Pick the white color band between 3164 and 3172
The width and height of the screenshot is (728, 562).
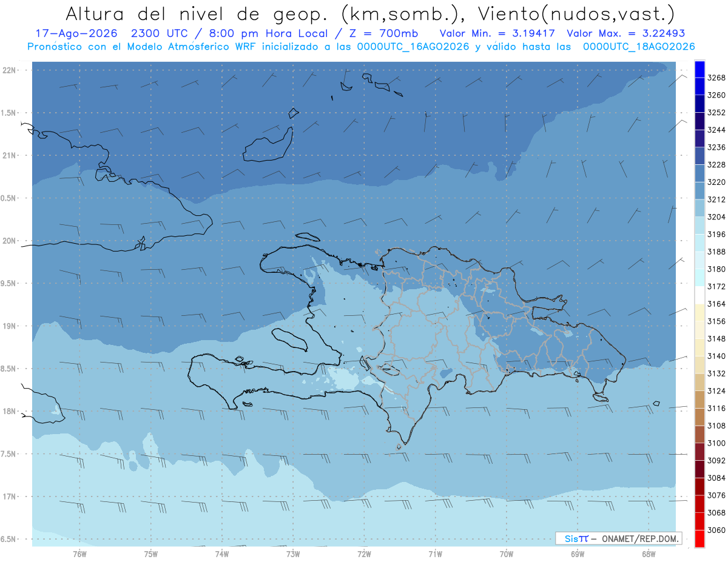tap(699, 295)
